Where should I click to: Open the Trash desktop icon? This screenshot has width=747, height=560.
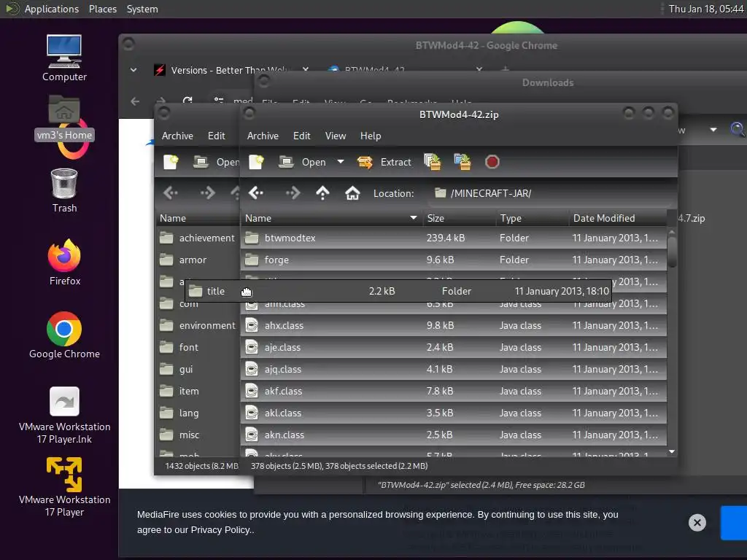(64, 190)
